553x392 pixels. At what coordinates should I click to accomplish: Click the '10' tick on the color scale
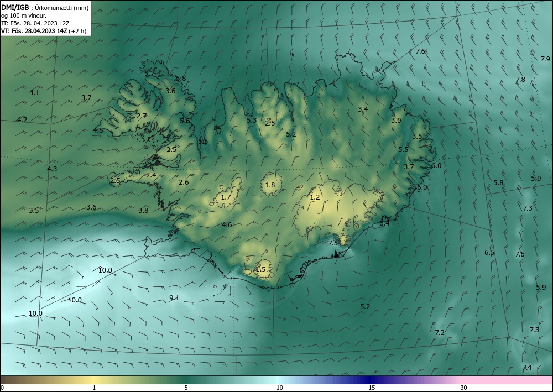pos(280,388)
